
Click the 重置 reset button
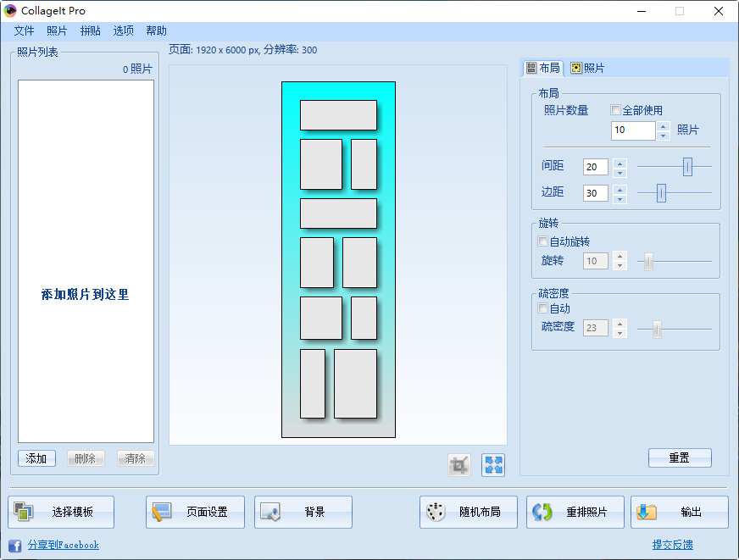pyautogui.click(x=680, y=457)
